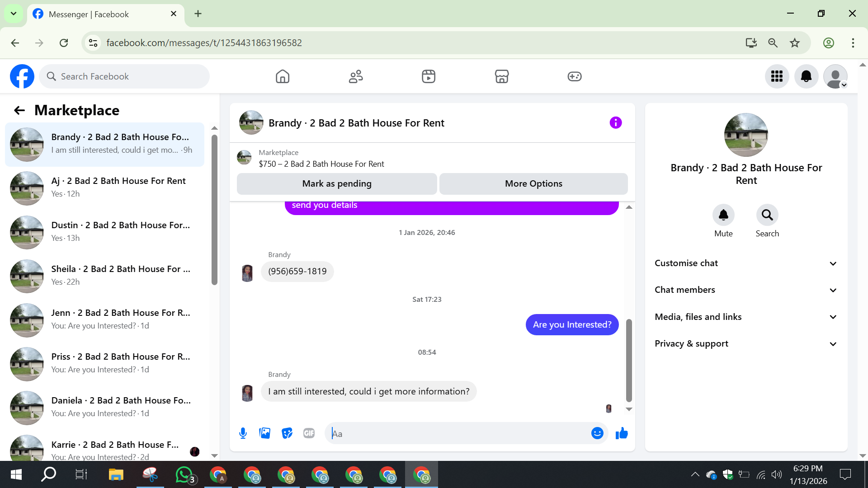The image size is (868, 488).
Task: Click the Mark as pending button
Action: [337, 184]
